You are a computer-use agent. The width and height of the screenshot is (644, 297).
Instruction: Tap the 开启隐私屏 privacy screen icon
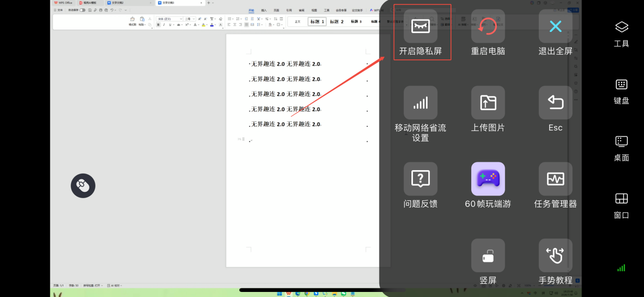point(421,26)
